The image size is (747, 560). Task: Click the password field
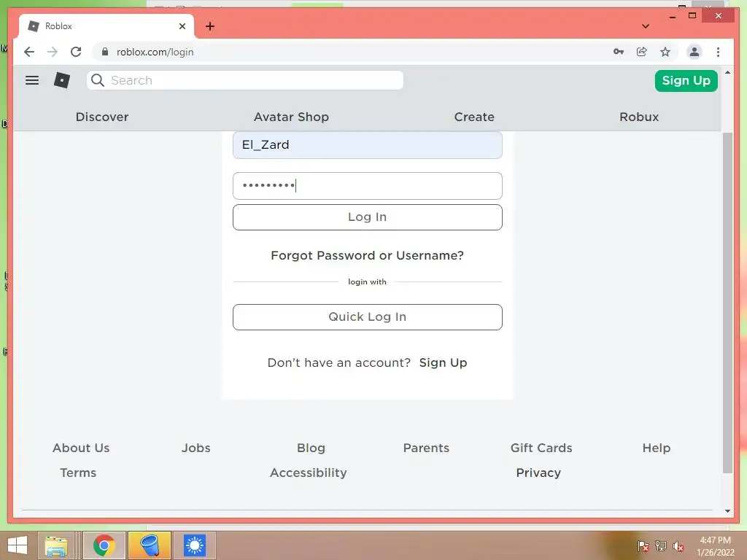point(368,186)
